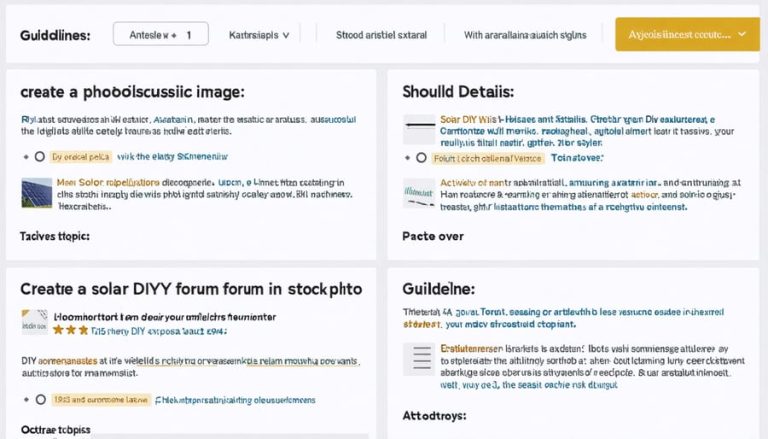
Task: Click the first gold rating star
Action: coord(58,330)
